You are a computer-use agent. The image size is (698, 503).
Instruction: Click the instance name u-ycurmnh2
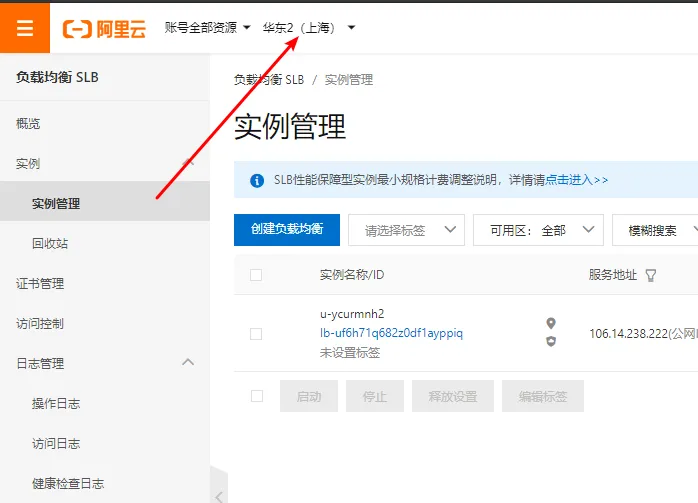click(352, 314)
